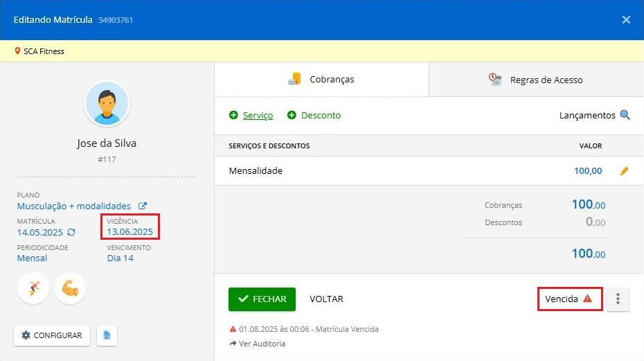Image resolution: width=644 pixels, height=361 pixels.
Task: Click the matrícula number 34903761
Action: 116,20
